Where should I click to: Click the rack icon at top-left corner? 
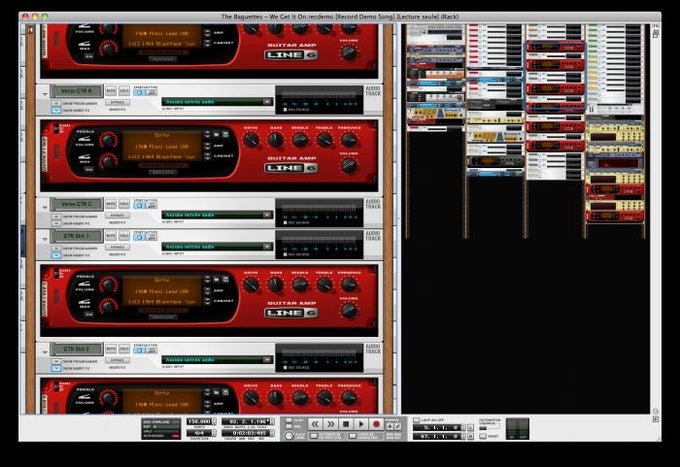30,29
